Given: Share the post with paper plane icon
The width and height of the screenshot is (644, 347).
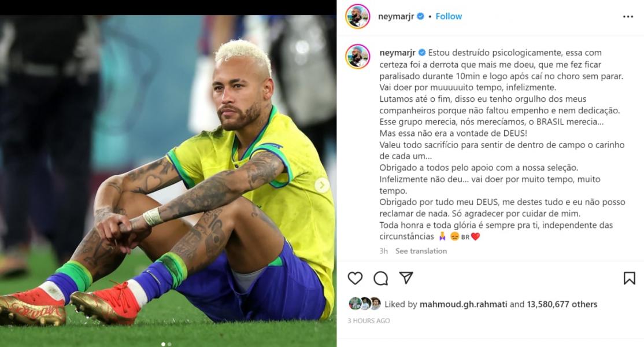Looking at the screenshot, I should click(406, 278).
